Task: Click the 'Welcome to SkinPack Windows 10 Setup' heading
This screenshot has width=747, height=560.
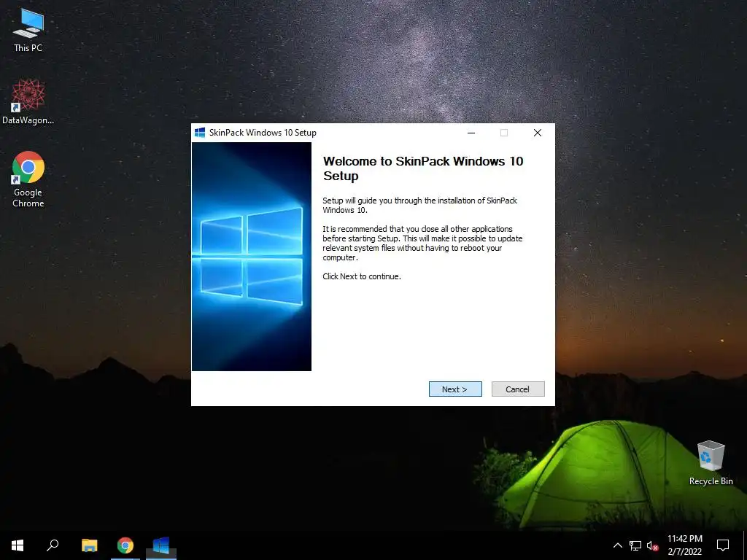Action: click(x=423, y=168)
